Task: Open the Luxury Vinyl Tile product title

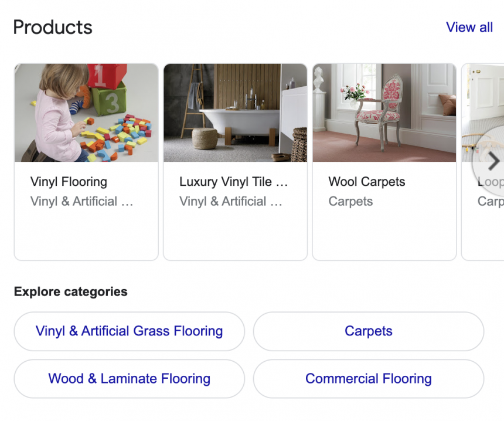Action: point(233,182)
